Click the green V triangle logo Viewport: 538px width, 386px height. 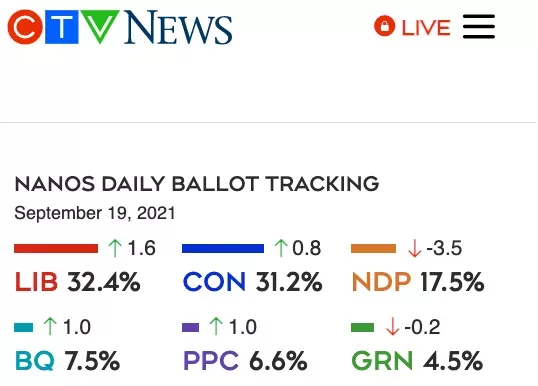coord(100,26)
